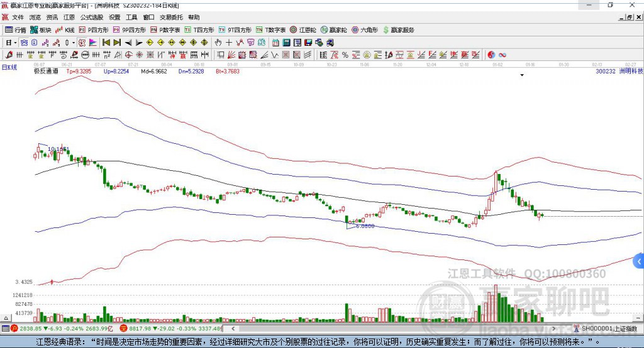Expand the small chart dropdown triangle marker
This screenshot has width=644, height=348.
tap(522, 75)
